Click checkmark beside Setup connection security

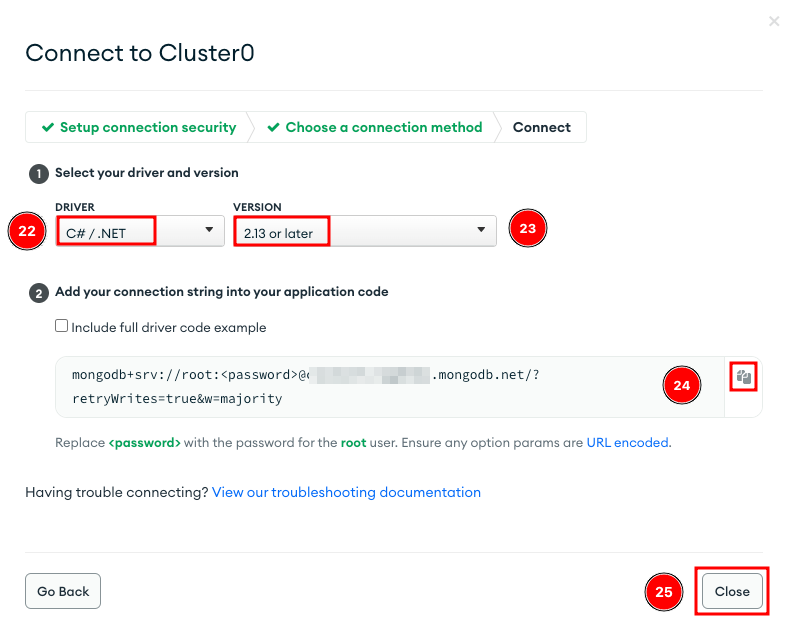48,127
